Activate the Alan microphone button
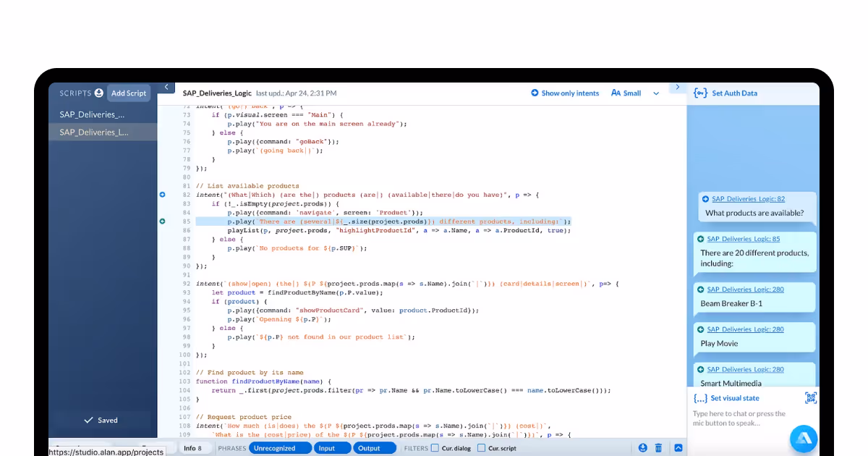The height and width of the screenshot is (456, 868). 803,437
